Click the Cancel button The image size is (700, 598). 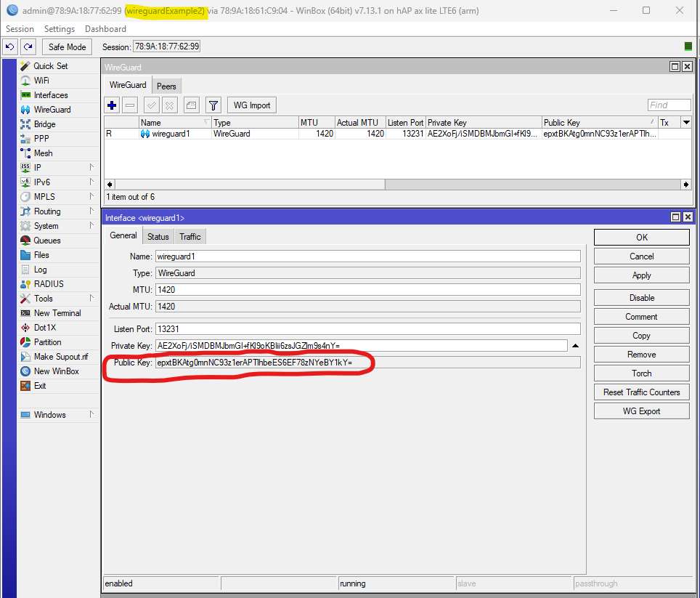point(641,256)
